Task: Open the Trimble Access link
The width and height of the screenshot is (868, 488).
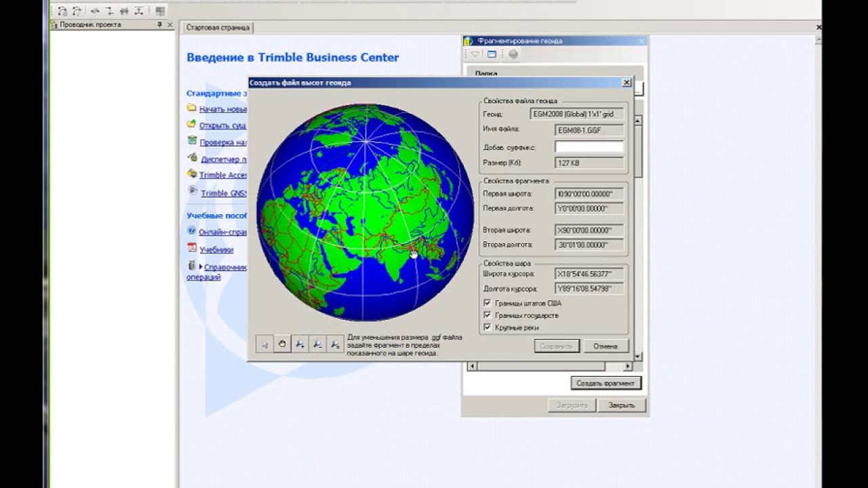Action: pos(223,175)
